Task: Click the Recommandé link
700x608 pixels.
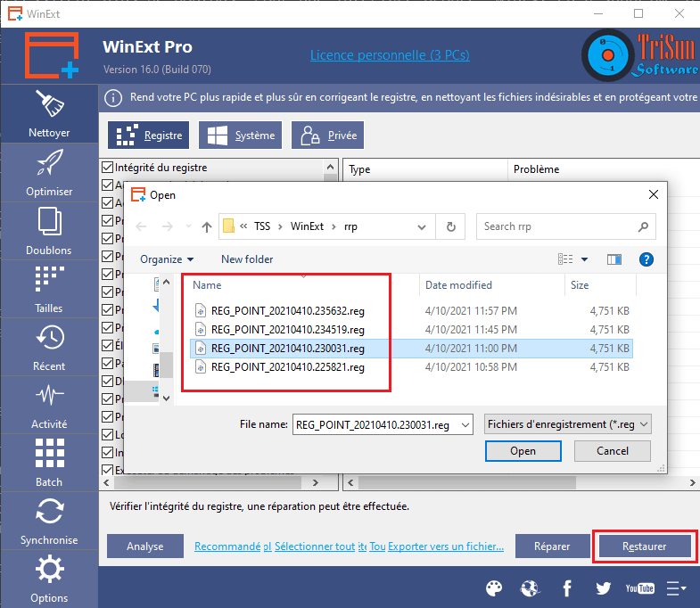Action: [x=227, y=546]
